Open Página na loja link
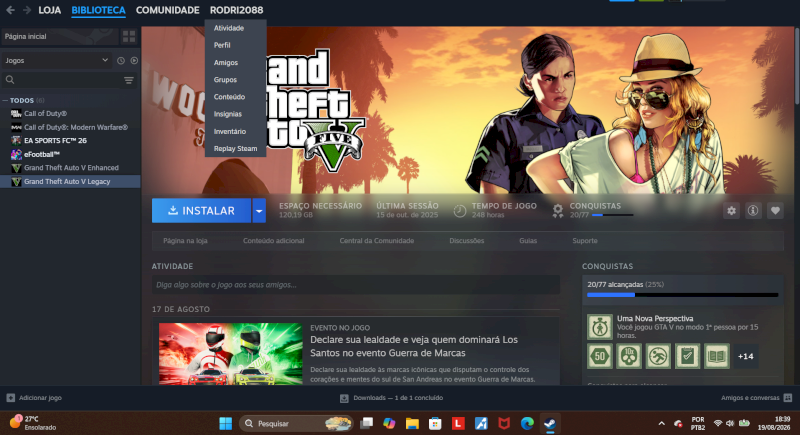Screen dimensions: 800x435 click(x=185, y=241)
